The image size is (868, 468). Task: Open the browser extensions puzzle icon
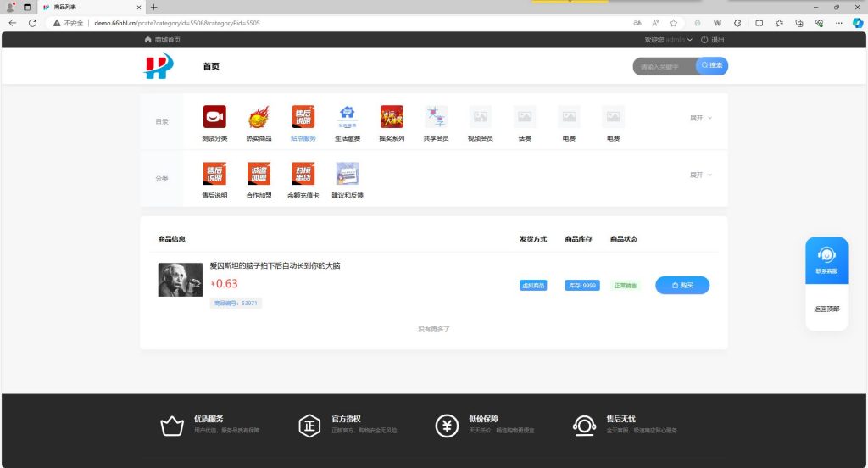pyautogui.click(x=737, y=23)
